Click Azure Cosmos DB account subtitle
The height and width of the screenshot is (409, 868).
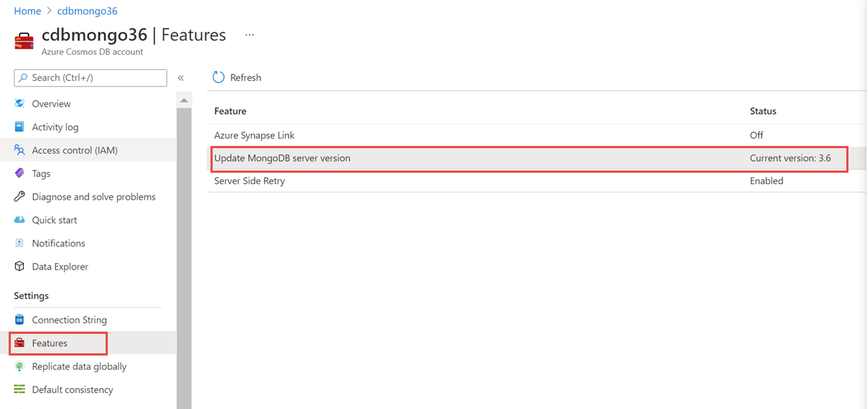(93, 52)
